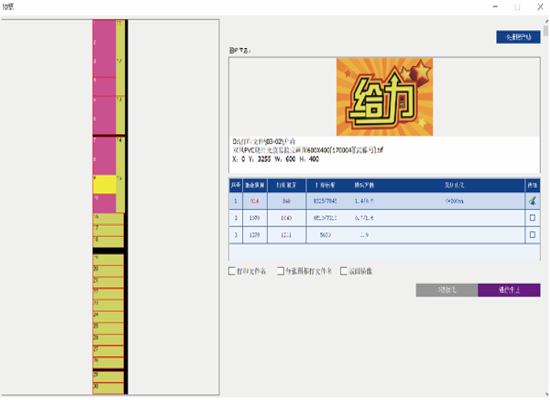
Task: Select pink block 10 in the layout preview
Action: click(104, 204)
